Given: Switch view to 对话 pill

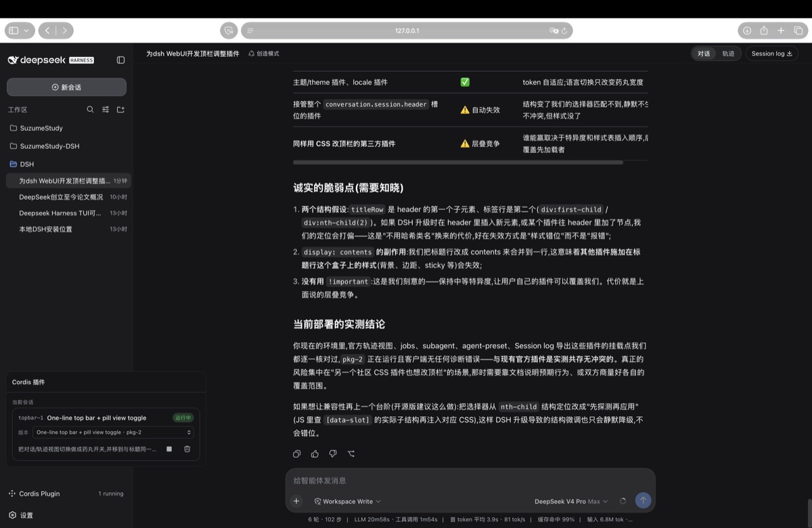Looking at the screenshot, I should click(x=704, y=53).
